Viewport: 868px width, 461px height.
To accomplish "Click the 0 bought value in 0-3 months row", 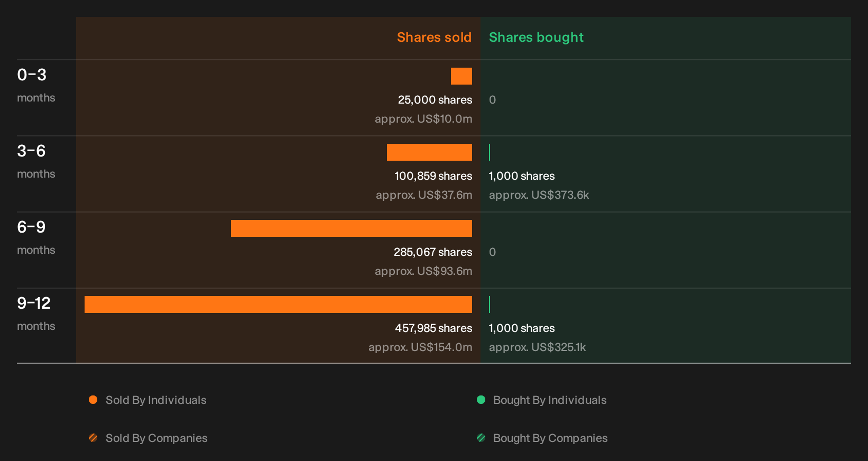I will (493, 100).
